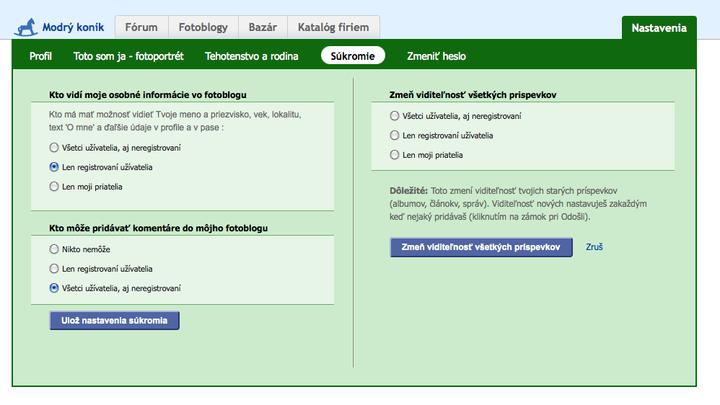Open Toto som ja - fotoportrét section

pyautogui.click(x=128, y=56)
